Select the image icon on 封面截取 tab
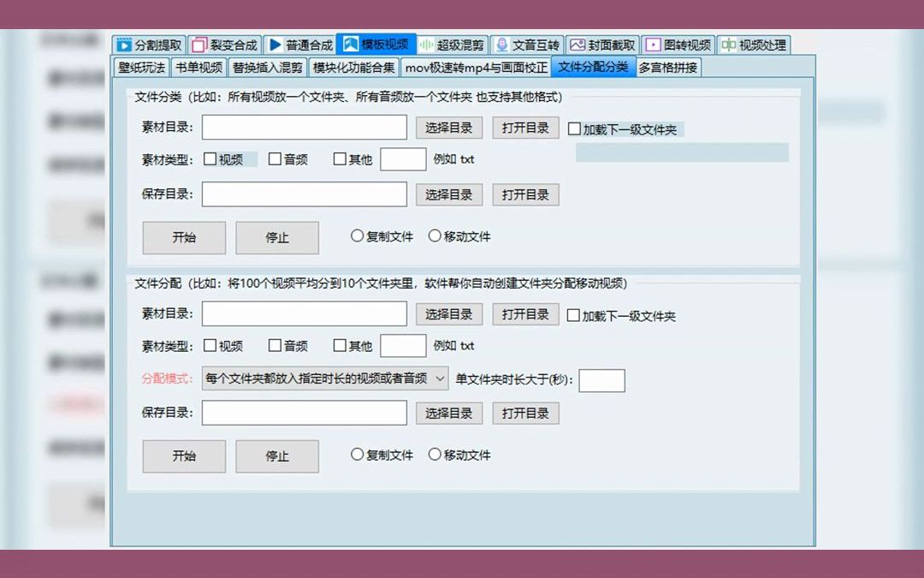This screenshot has height=578, width=924. tap(577, 45)
